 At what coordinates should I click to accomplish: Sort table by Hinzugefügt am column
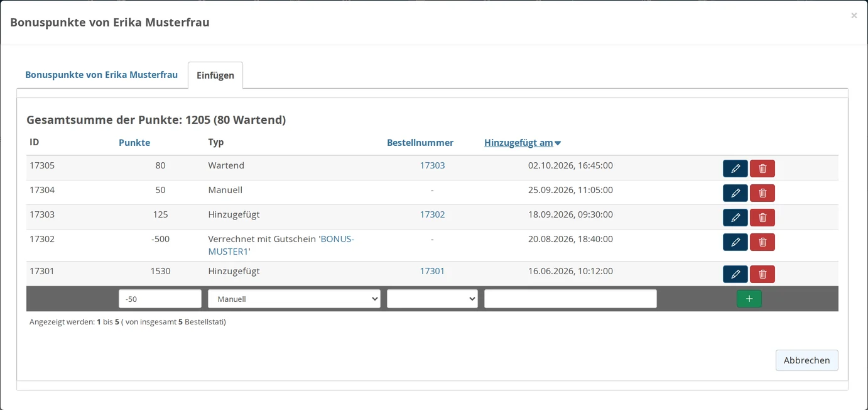(522, 143)
